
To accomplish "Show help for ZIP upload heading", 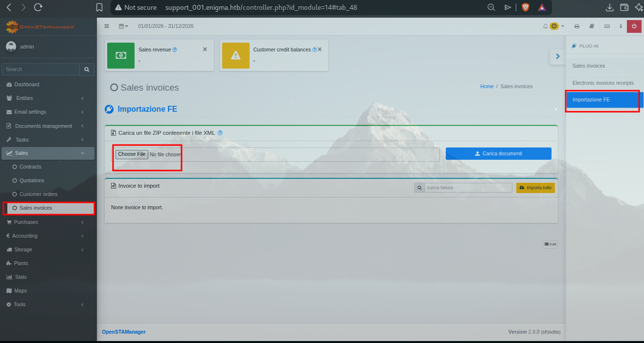I will pyautogui.click(x=220, y=133).
